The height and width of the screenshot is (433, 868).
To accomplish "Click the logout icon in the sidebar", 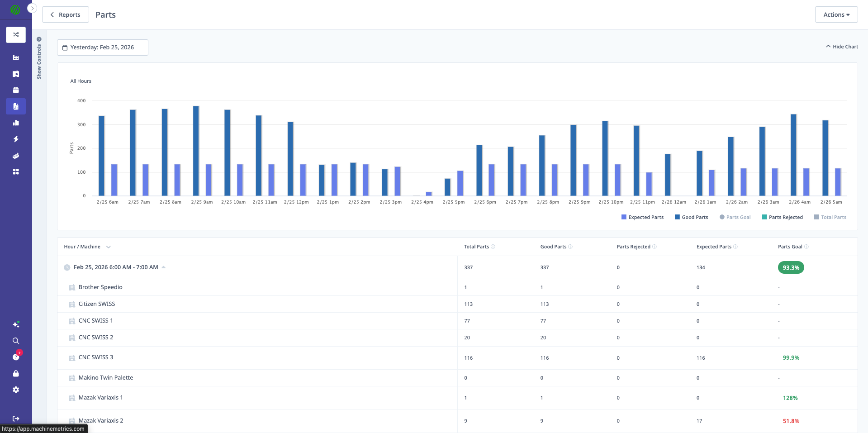I will (16, 419).
